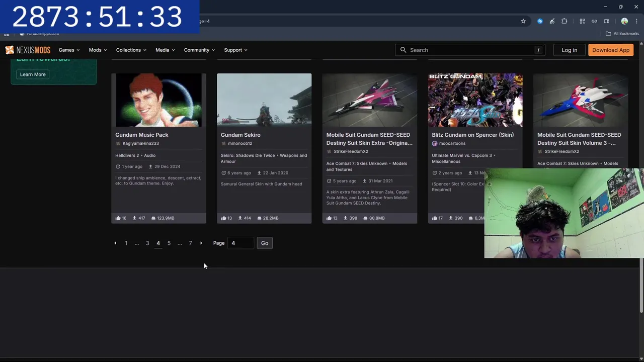Click the KagiyamaHina233 author avatar
The width and height of the screenshot is (644, 362).
(x=118, y=143)
